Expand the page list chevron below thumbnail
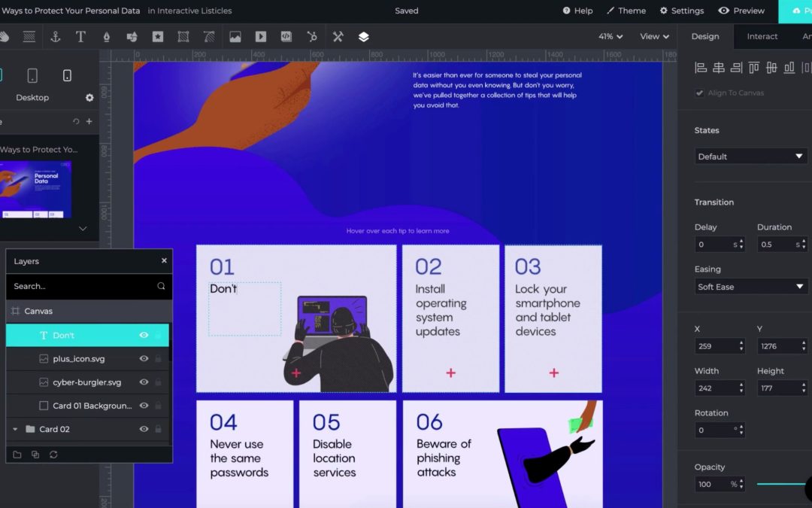The width and height of the screenshot is (812, 508). click(x=83, y=228)
